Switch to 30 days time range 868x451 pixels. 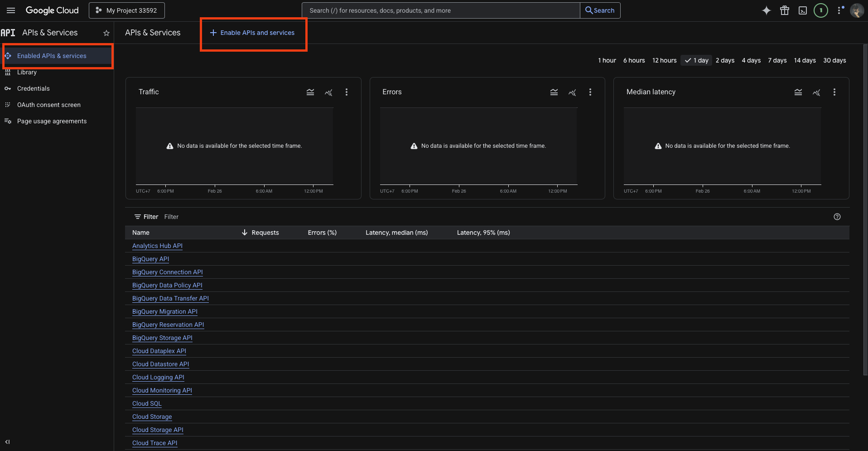coord(834,60)
